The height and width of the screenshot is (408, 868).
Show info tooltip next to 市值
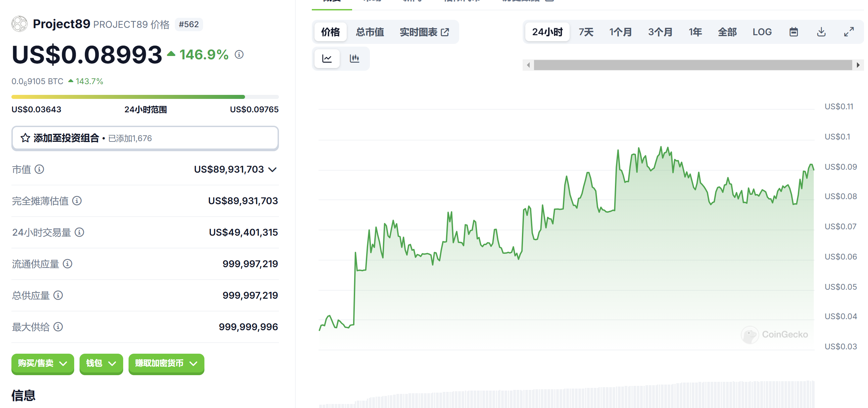39,169
